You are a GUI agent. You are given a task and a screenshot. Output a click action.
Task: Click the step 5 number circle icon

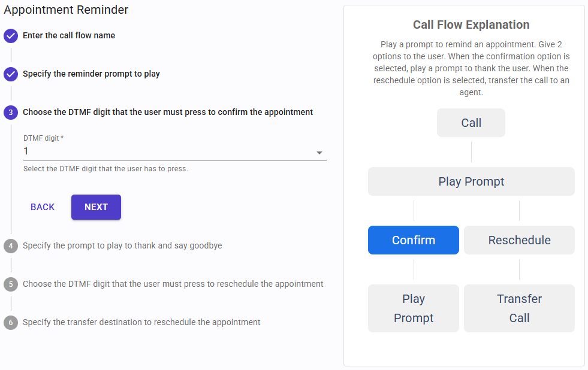click(x=11, y=284)
